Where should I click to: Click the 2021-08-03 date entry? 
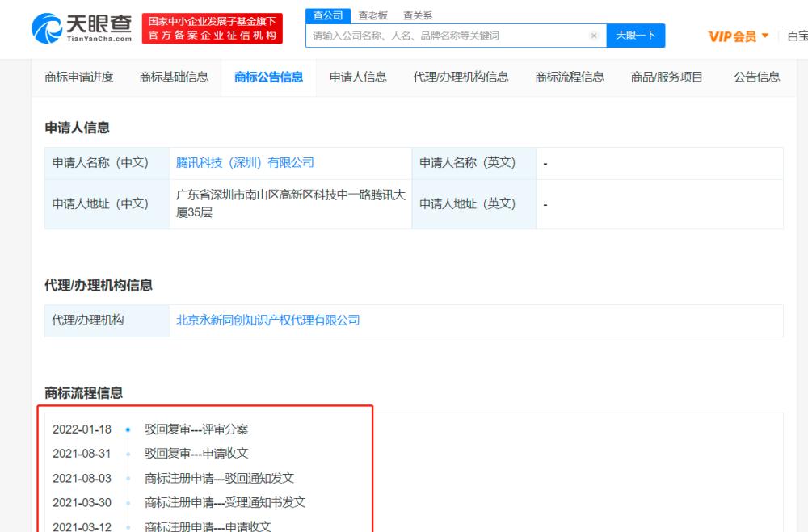tap(82, 479)
